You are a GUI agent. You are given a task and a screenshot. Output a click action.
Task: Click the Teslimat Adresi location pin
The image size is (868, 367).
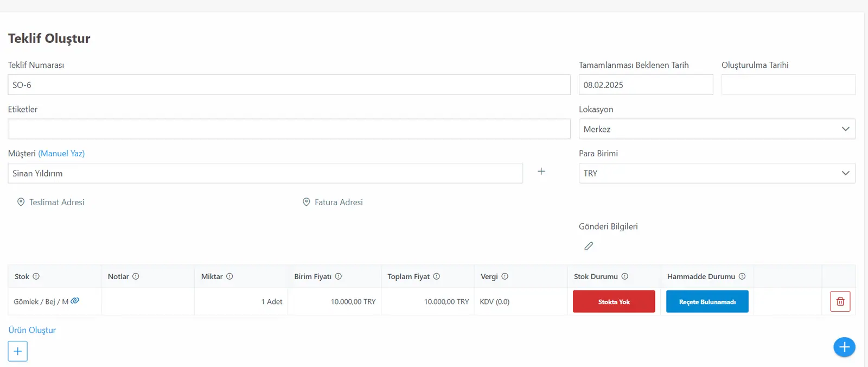pyautogui.click(x=21, y=202)
